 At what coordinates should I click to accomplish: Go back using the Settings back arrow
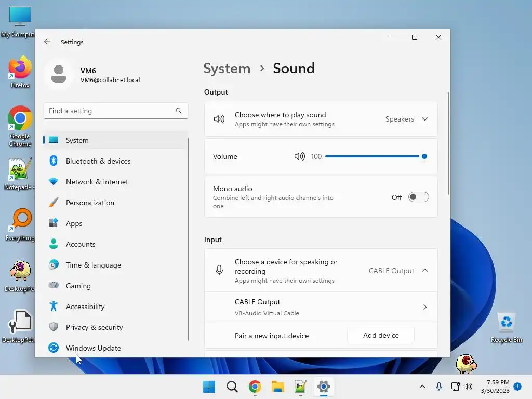coord(47,42)
